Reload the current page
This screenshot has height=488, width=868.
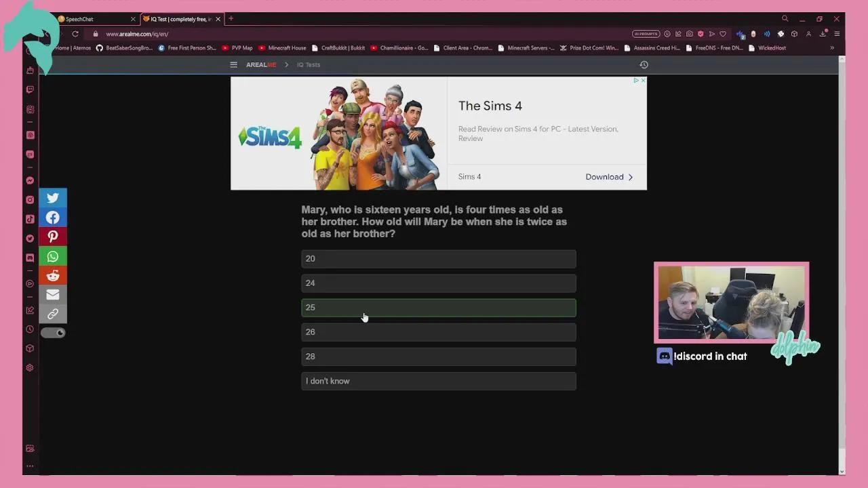tap(75, 34)
